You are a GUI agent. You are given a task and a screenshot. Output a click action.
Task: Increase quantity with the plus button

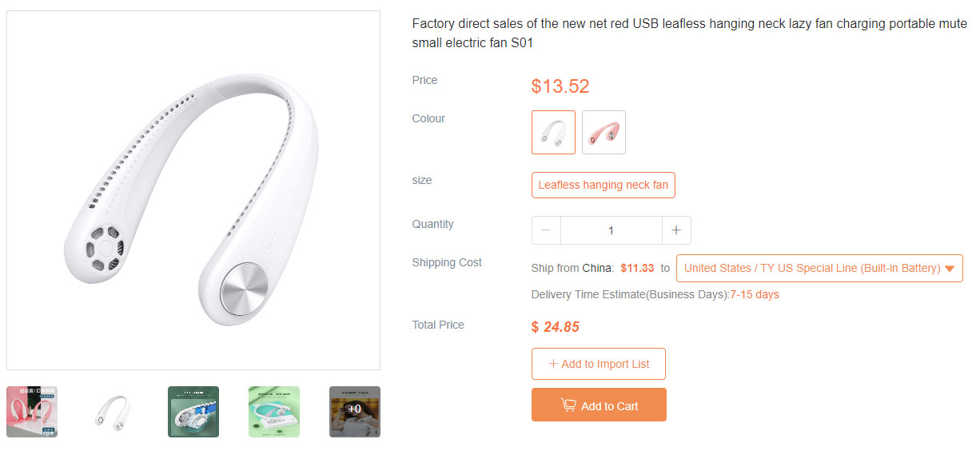(x=676, y=230)
